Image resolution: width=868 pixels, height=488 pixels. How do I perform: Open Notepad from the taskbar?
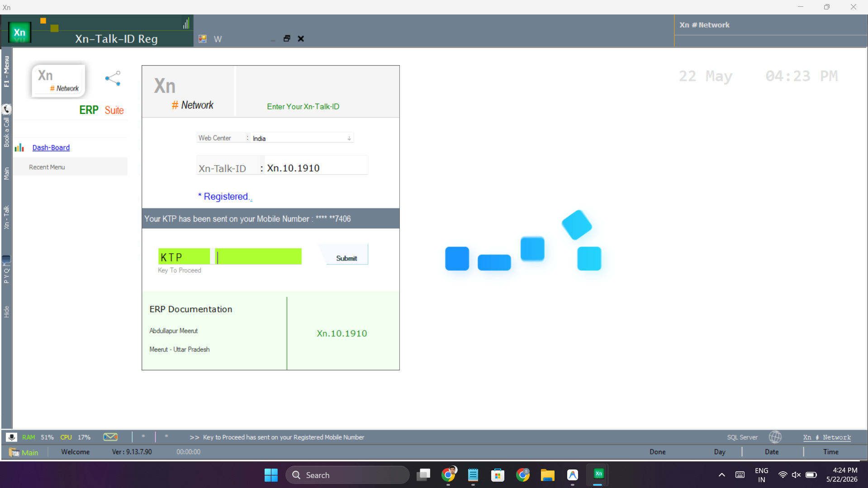[473, 475]
